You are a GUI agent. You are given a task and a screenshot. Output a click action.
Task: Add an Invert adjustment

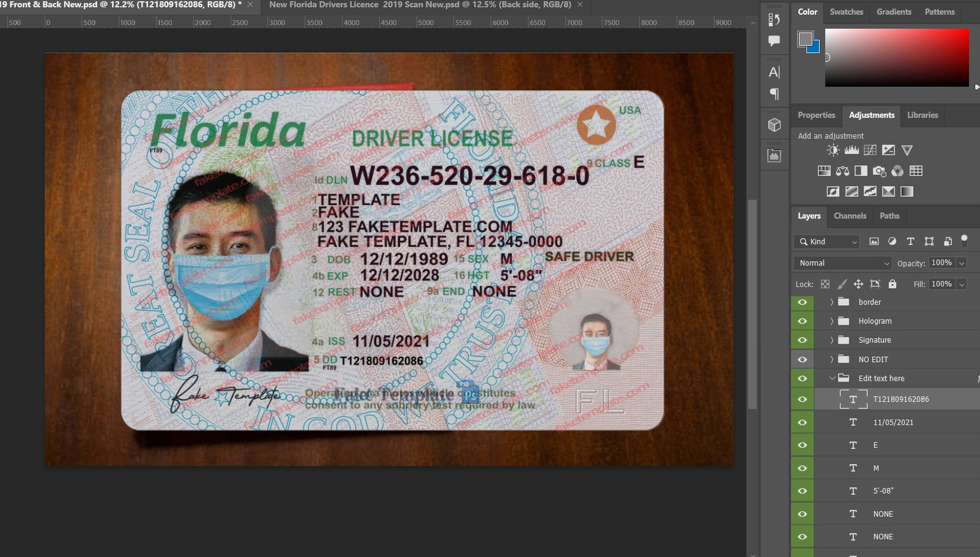coord(833,192)
